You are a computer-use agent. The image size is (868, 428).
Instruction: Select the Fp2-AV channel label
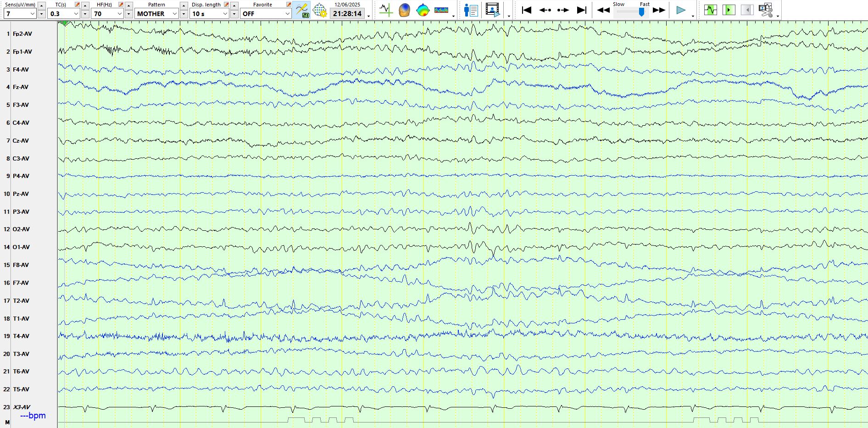(x=22, y=34)
